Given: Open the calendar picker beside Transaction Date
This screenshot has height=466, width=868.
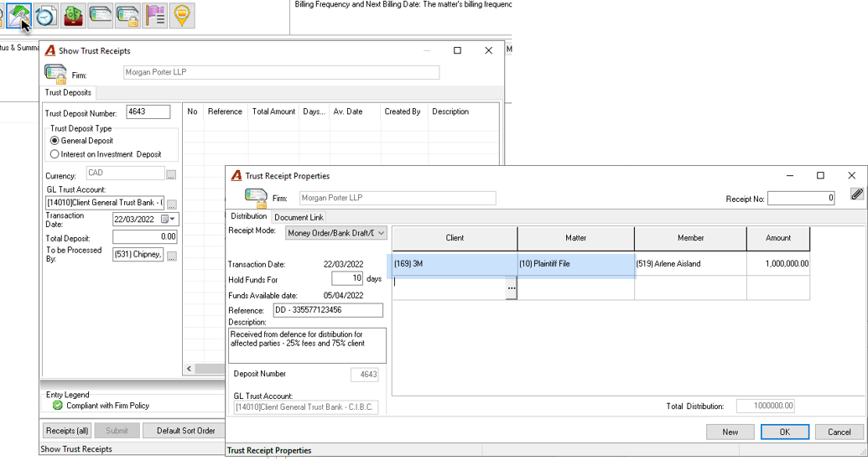Looking at the screenshot, I should tap(164, 219).
